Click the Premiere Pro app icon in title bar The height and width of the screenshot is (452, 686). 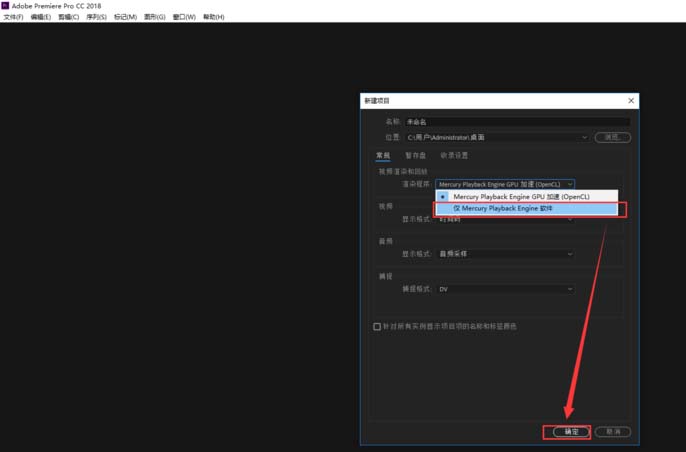point(5,6)
